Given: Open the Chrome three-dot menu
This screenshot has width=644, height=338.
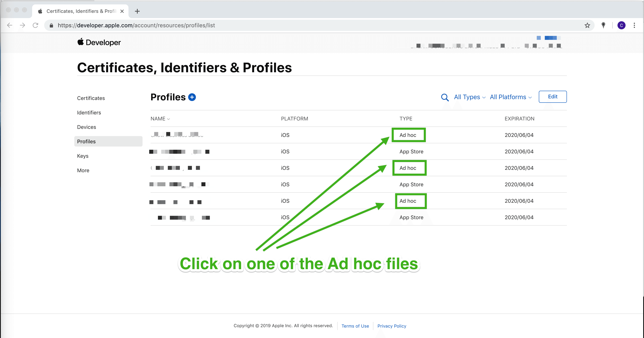Looking at the screenshot, I should pyautogui.click(x=634, y=25).
